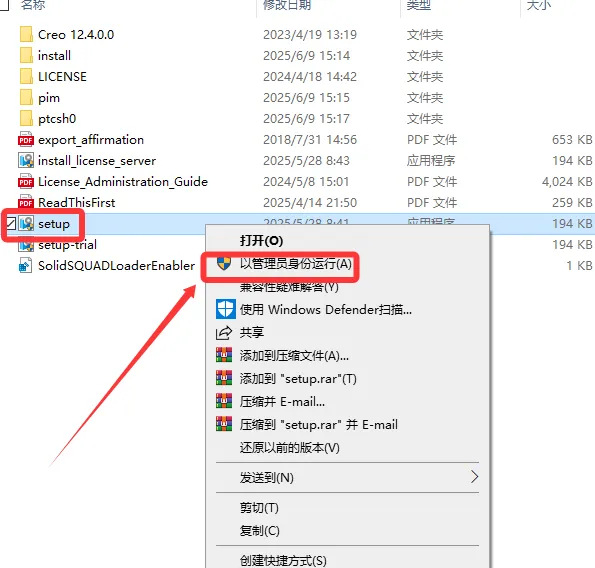This screenshot has height=568, width=595.
Task: Toggle select-all checkbox in header row
Action: point(4,5)
